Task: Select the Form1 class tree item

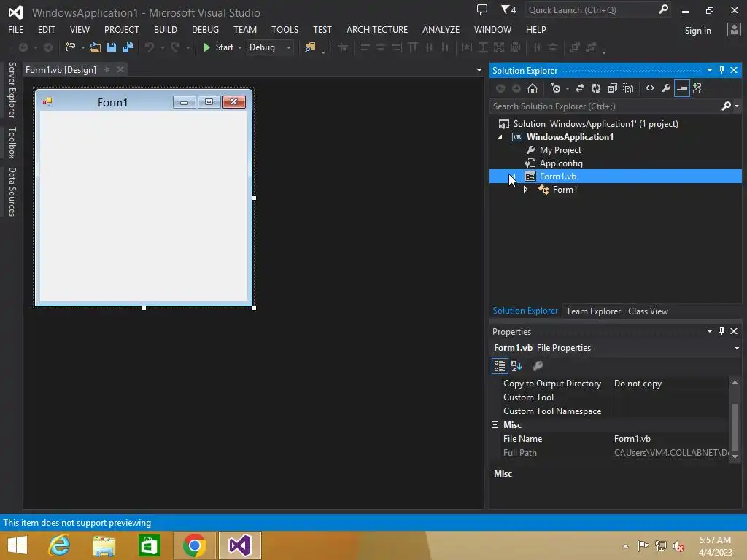Action: [x=565, y=190]
